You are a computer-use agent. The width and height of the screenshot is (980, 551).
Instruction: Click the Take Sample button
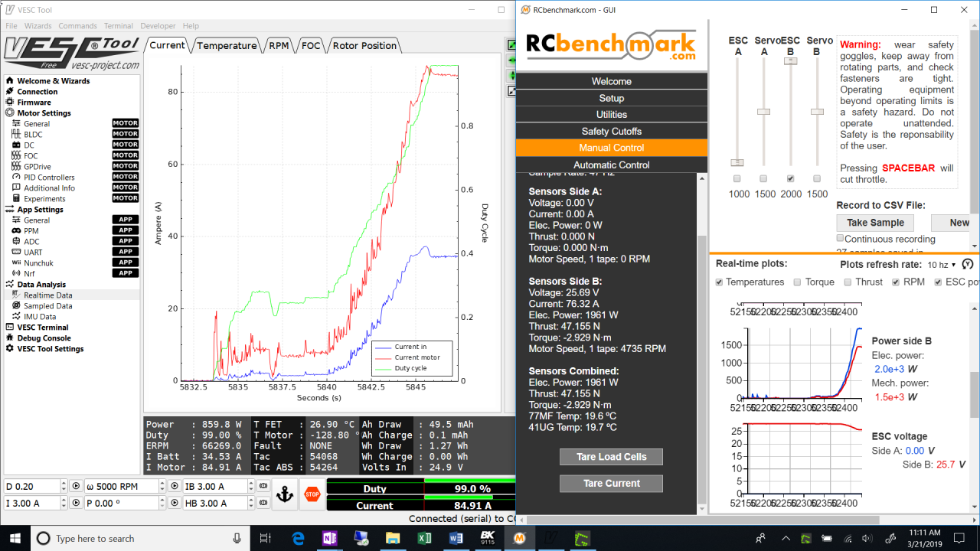pyautogui.click(x=875, y=223)
